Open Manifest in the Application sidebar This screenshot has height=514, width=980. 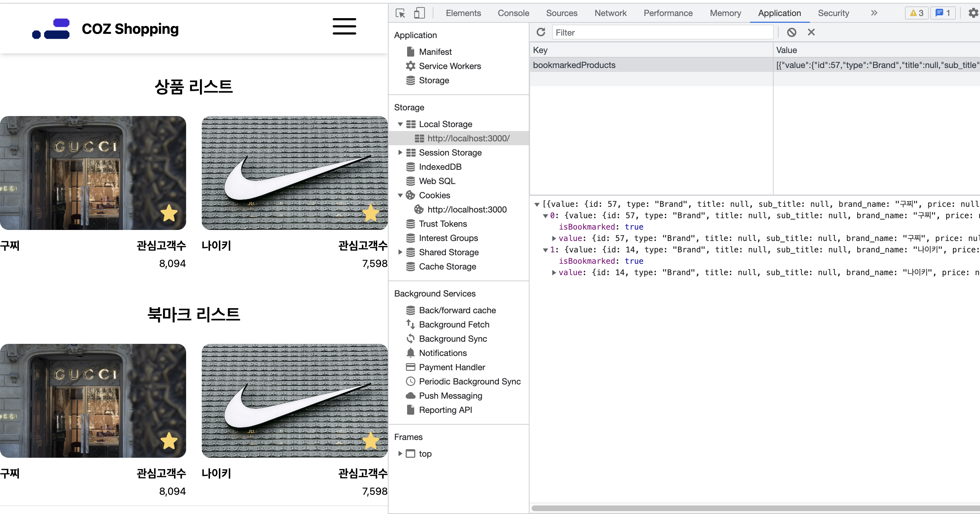tap(435, 52)
